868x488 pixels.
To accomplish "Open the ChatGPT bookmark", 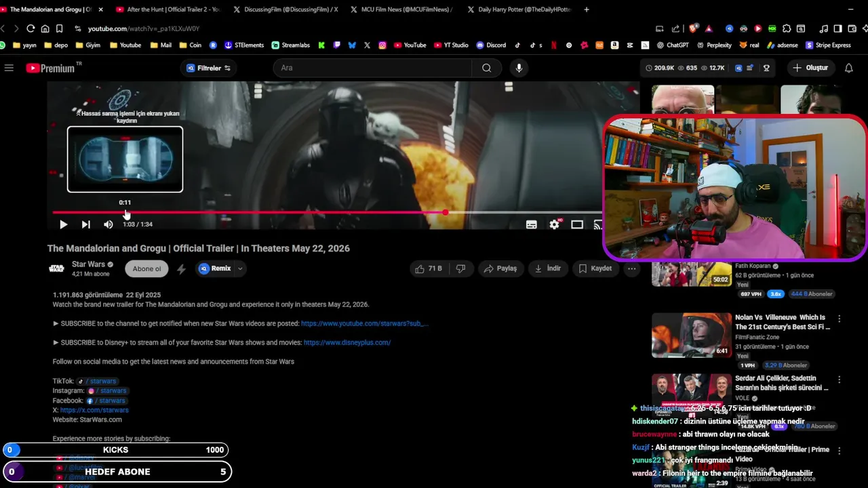I will click(x=672, y=45).
